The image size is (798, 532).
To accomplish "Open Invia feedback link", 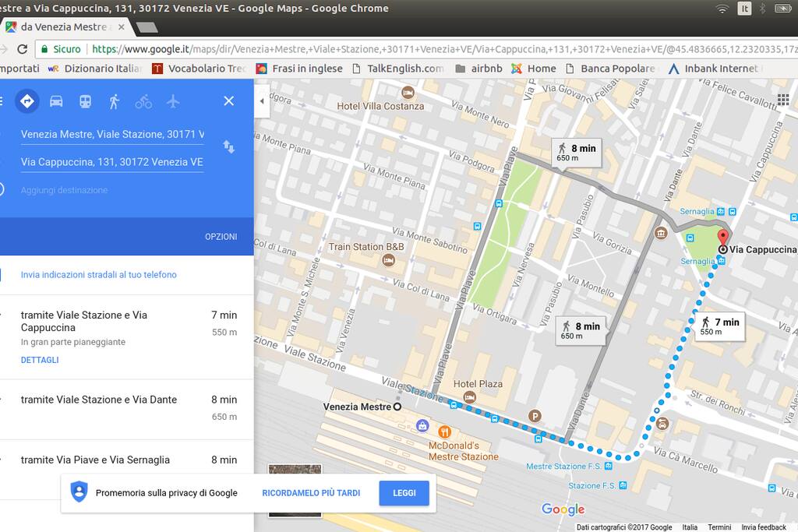I will (x=764, y=527).
